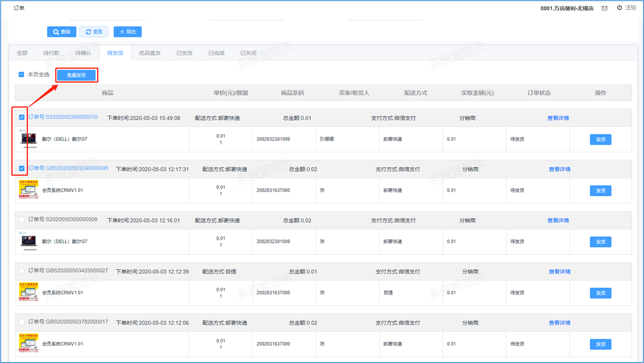Click the 导出 export button

click(x=128, y=32)
